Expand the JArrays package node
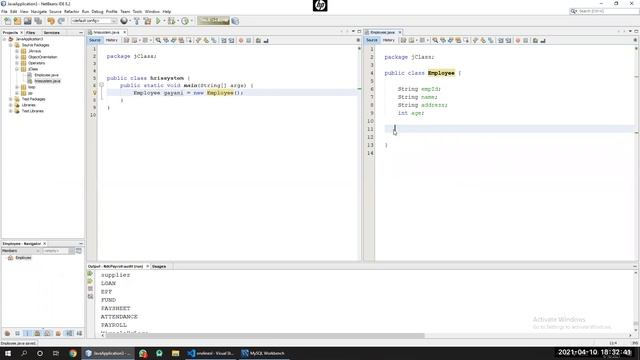This screenshot has width=640, height=360. [17, 51]
